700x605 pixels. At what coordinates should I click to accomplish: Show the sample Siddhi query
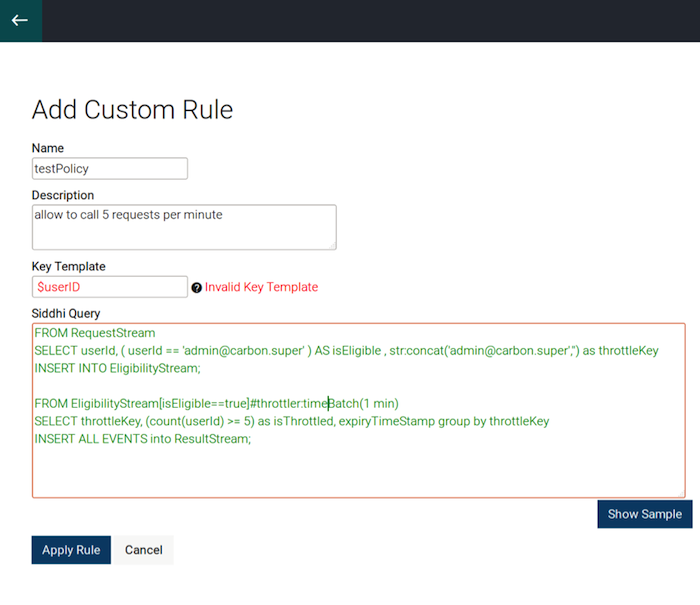645,514
